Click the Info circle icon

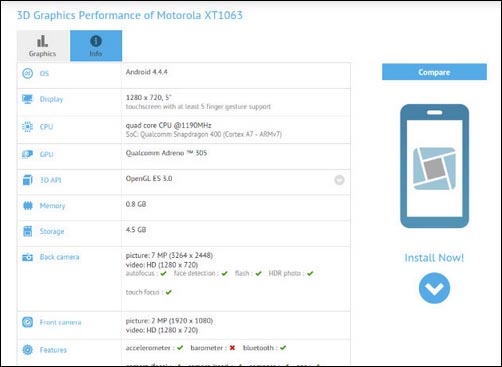click(96, 41)
